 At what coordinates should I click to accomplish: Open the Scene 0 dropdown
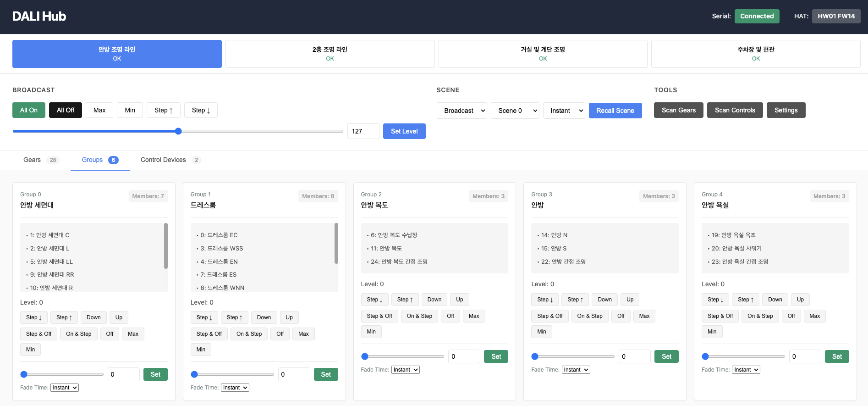click(x=515, y=111)
